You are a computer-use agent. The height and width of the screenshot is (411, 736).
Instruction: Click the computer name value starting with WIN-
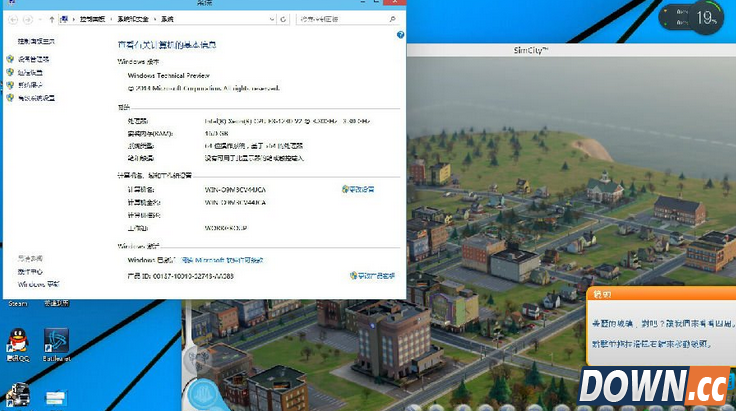[x=235, y=190]
